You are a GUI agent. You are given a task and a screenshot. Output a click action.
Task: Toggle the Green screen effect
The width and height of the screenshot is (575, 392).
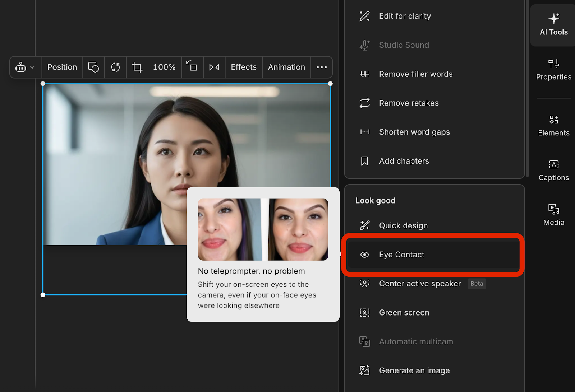click(404, 313)
